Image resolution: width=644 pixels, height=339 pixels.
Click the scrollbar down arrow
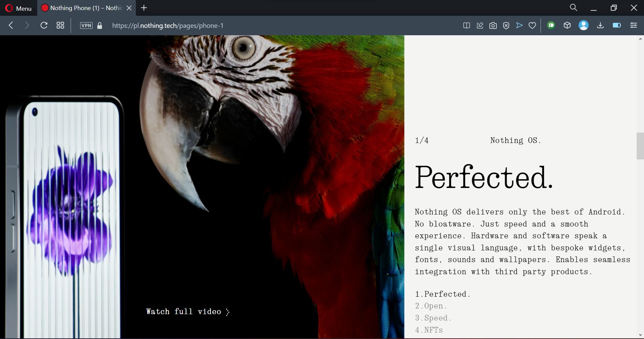(x=640, y=335)
